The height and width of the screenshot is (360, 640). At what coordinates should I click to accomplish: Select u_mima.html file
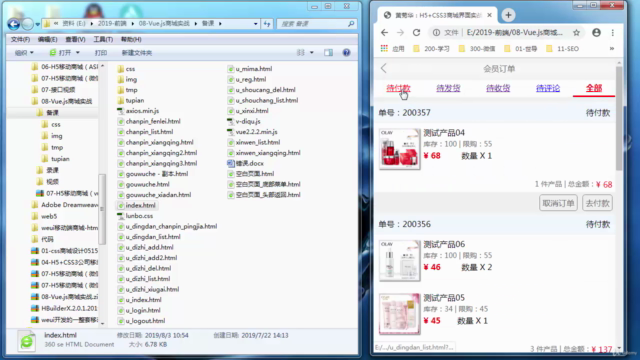pos(249,69)
